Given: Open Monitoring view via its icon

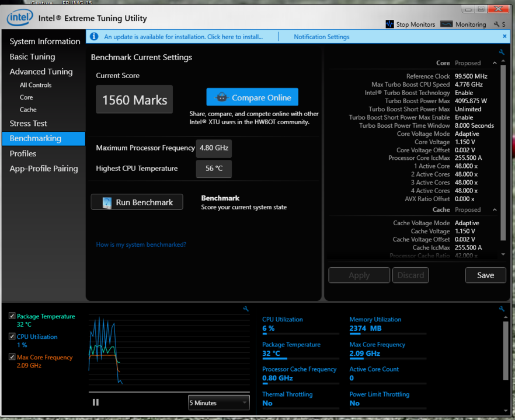Looking at the screenshot, I should point(446,24).
